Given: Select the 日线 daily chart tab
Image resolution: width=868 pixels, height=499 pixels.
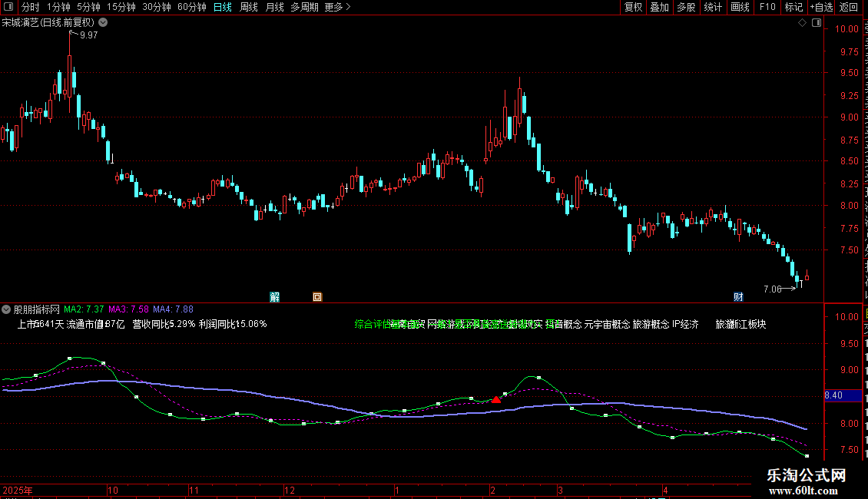Looking at the screenshot, I should pyautogui.click(x=223, y=7).
